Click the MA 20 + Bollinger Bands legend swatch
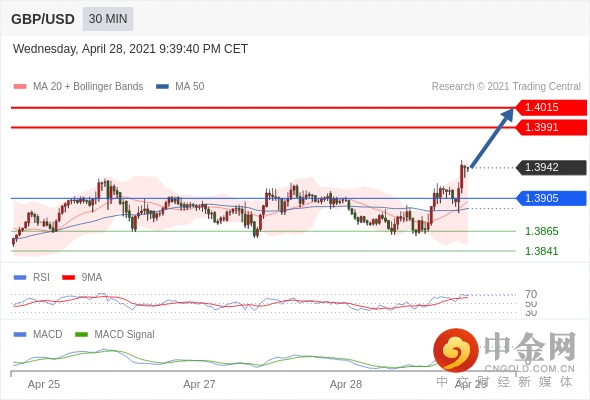590x400 pixels. tap(20, 87)
